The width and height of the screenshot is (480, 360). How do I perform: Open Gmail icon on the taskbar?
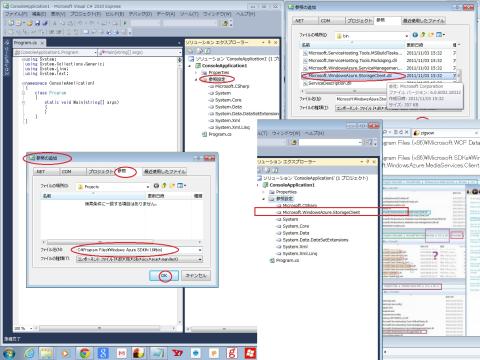tap(121, 353)
